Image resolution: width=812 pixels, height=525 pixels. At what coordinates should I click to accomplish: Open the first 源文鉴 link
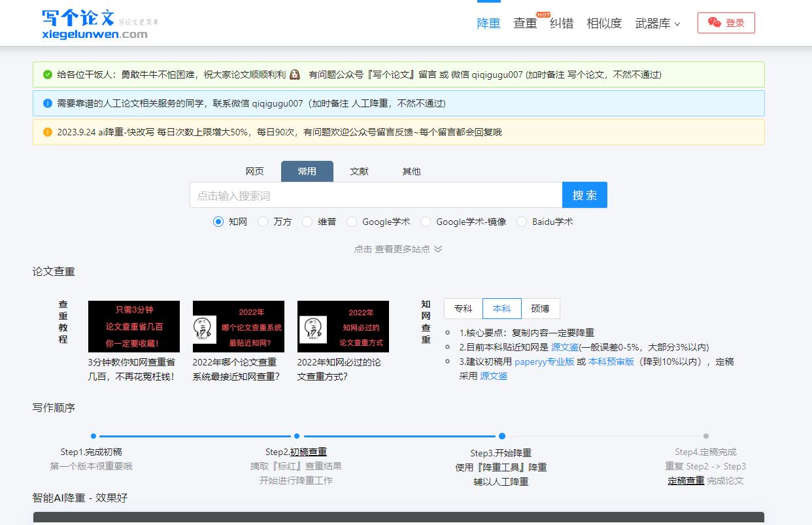tap(565, 347)
